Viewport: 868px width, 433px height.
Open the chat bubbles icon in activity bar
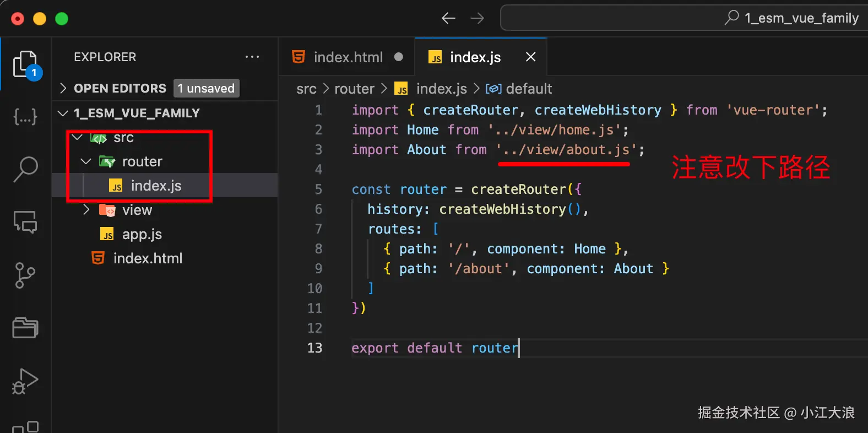point(25,222)
